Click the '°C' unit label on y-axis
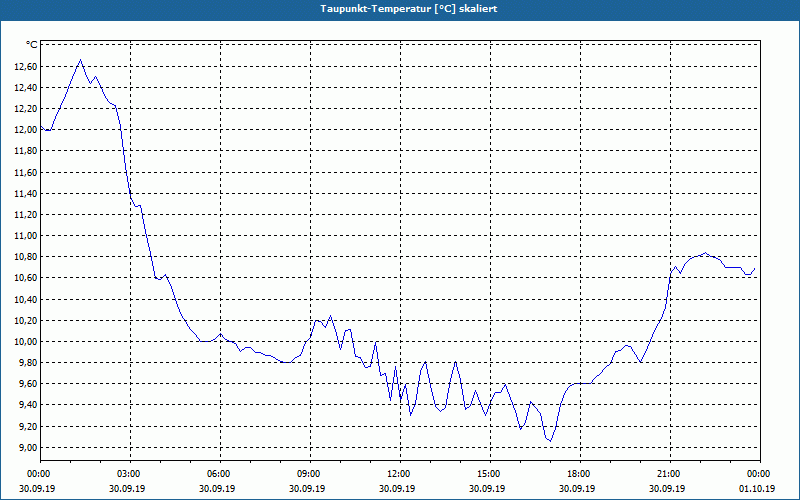800x500 pixels. 32,45
